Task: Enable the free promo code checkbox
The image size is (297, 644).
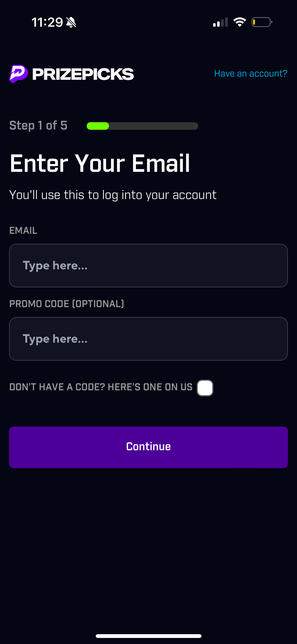Action: (x=205, y=388)
